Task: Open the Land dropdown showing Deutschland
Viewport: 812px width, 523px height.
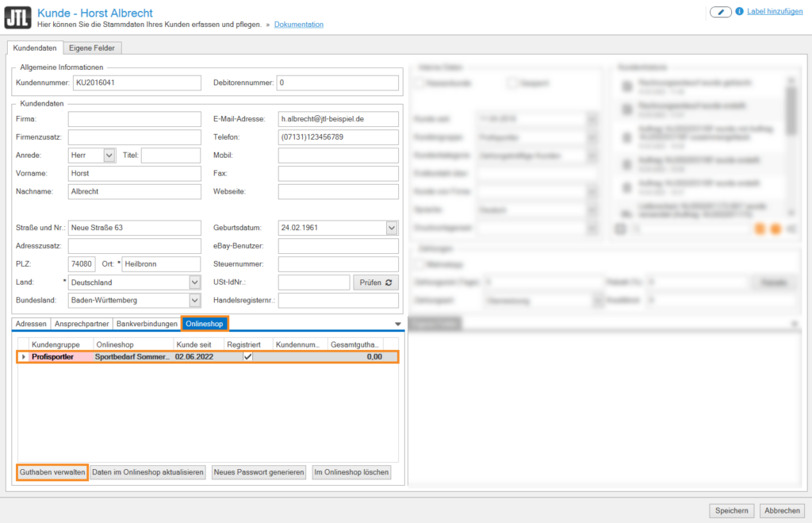Action: (x=194, y=283)
